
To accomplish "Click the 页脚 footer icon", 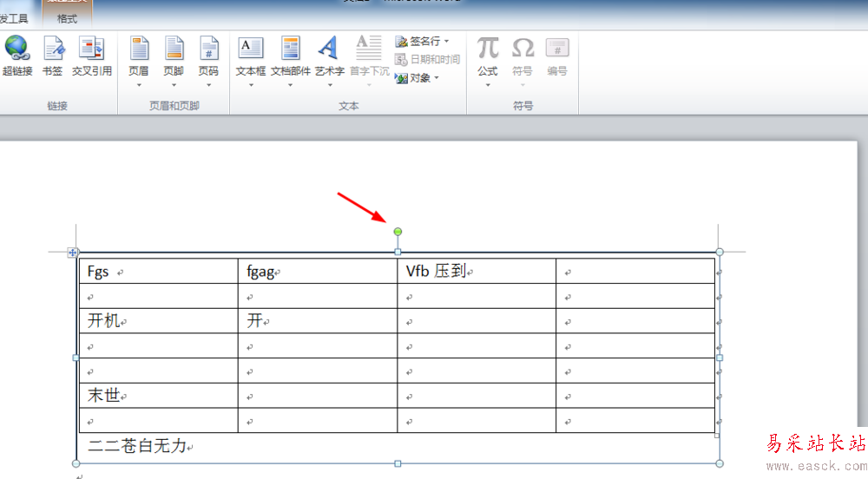I will pyautogui.click(x=174, y=49).
